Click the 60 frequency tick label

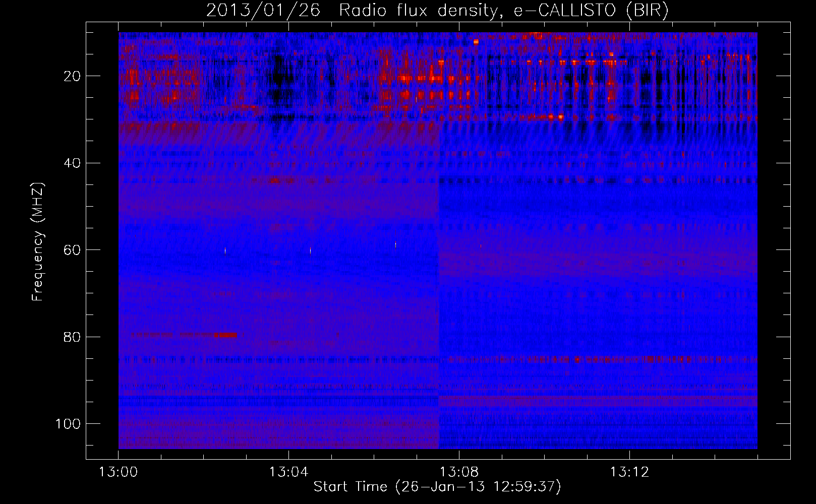coord(72,250)
